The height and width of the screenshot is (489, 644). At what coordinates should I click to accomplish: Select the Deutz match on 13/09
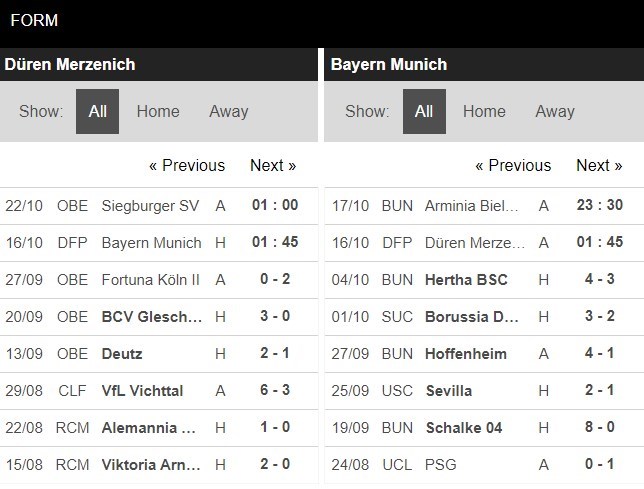(159, 354)
